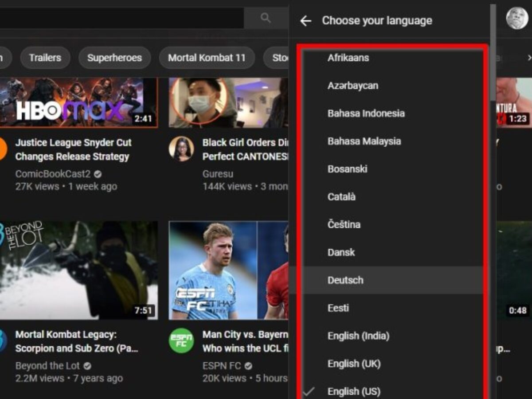
Task: Open Mortal Kombat Legacy video title
Action: click(x=77, y=341)
